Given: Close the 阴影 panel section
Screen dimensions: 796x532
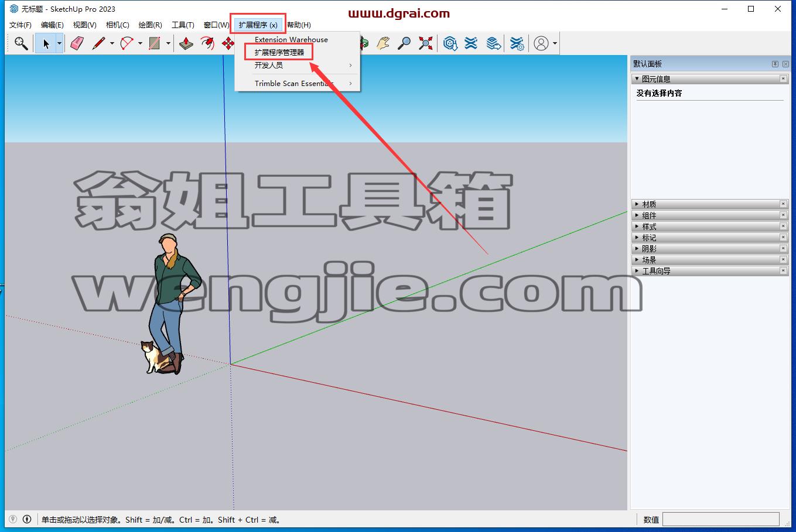Looking at the screenshot, I should (783, 249).
